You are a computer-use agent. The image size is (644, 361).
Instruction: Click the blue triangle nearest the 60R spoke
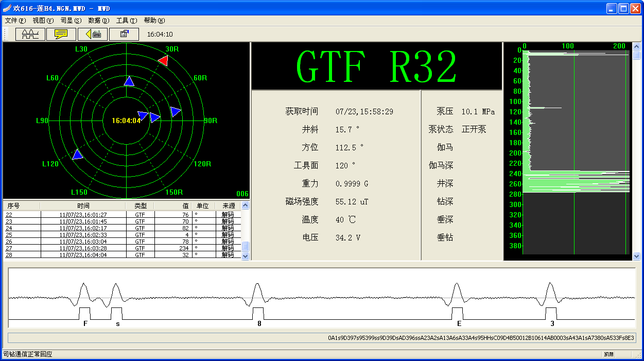[176, 112]
